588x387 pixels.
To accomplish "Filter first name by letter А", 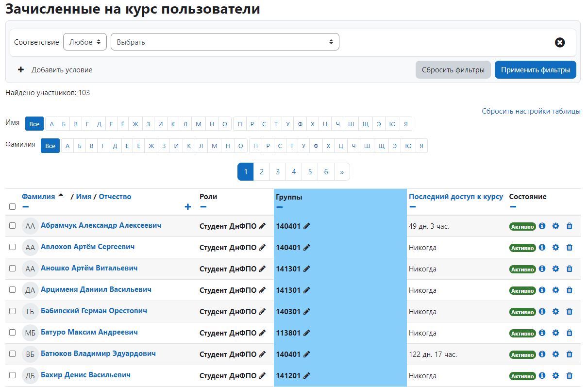I will 51,124.
